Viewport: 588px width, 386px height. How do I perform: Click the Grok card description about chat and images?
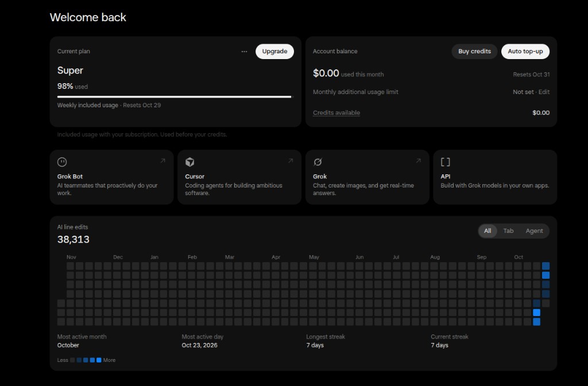pyautogui.click(x=363, y=189)
